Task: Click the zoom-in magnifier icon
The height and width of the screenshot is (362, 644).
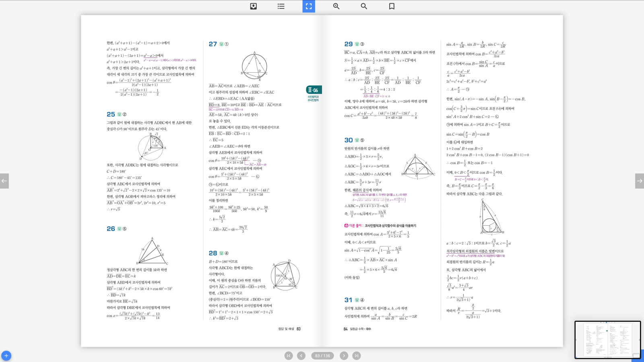Action: click(336, 6)
